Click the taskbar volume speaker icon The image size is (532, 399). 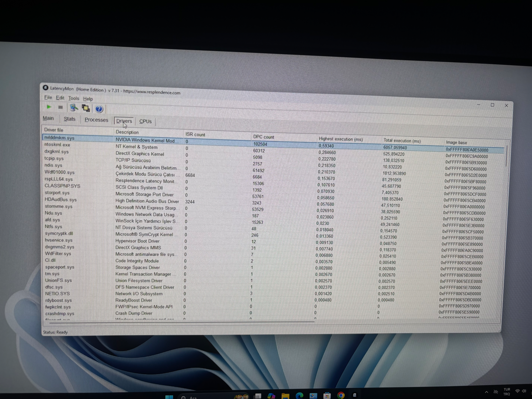coord(524,391)
